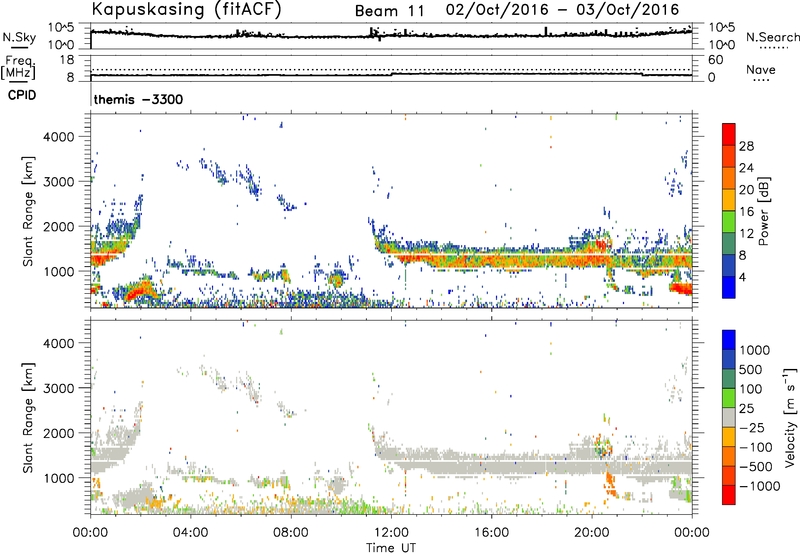
Task: Click the power panel 'Slant Range [km]' label
Action: (28, 211)
